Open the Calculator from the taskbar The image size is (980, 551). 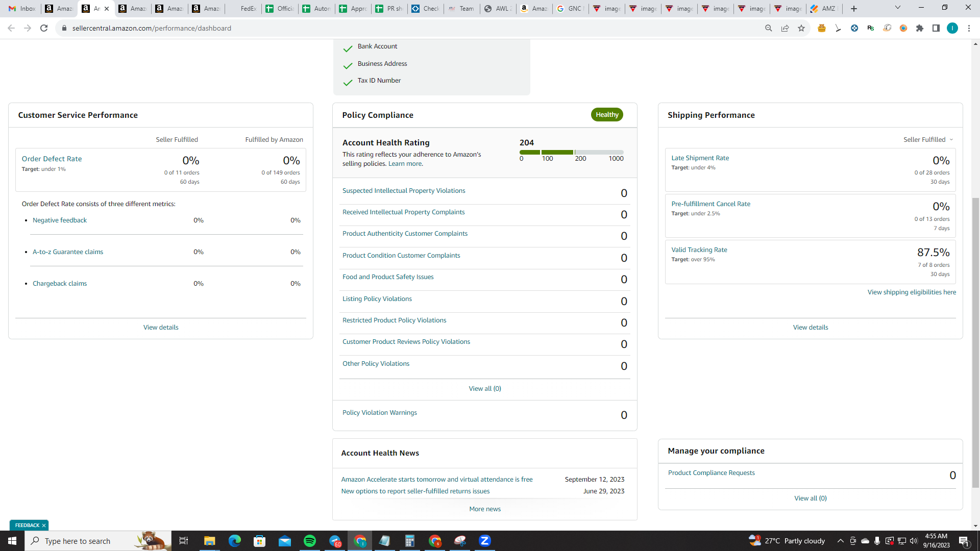(x=409, y=541)
